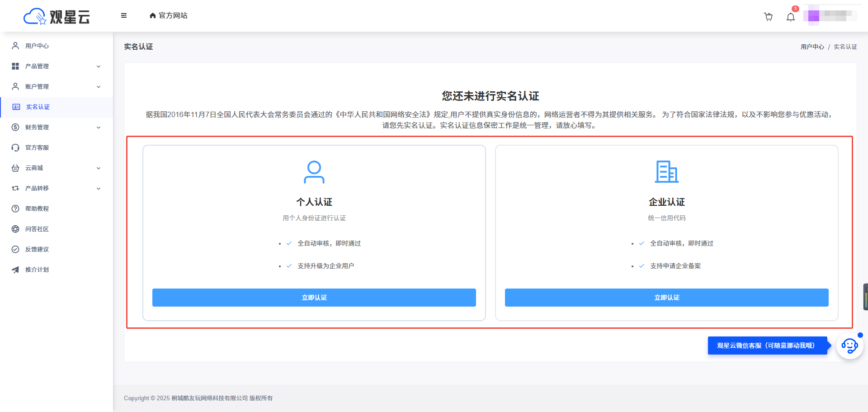Click 用户中心 in the breadcrumb

(812, 47)
